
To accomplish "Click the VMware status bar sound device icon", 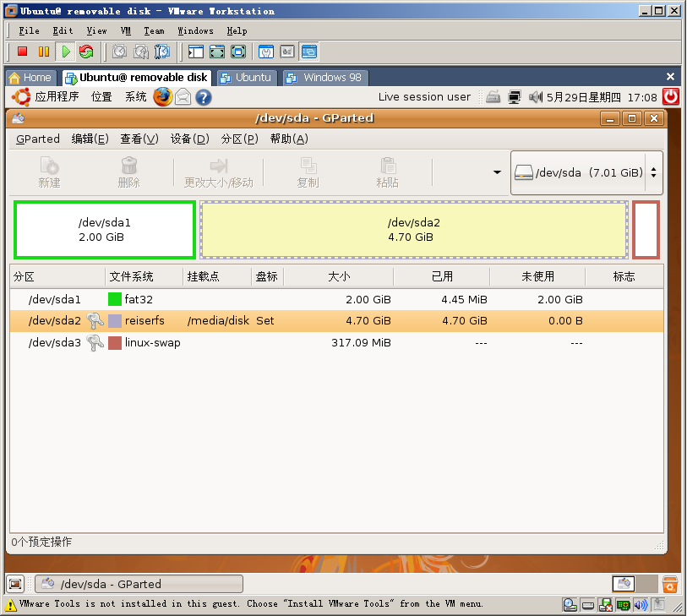I will [641, 605].
